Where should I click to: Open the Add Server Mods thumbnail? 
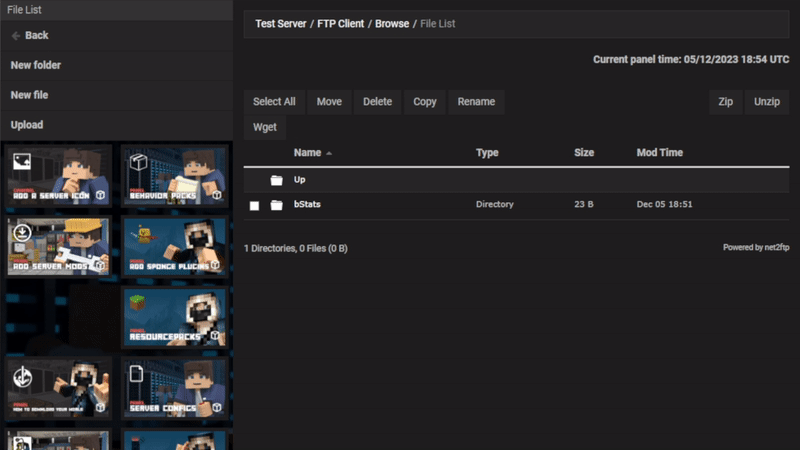tap(59, 246)
